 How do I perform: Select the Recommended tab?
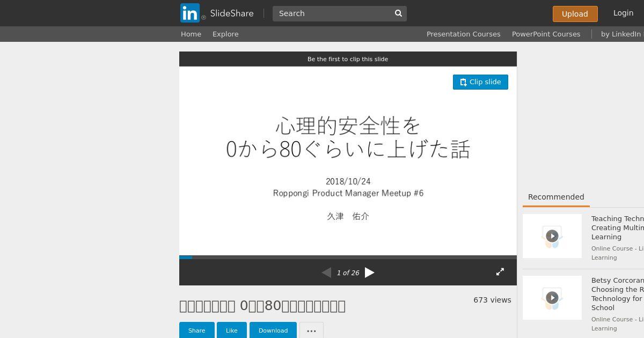point(556,197)
